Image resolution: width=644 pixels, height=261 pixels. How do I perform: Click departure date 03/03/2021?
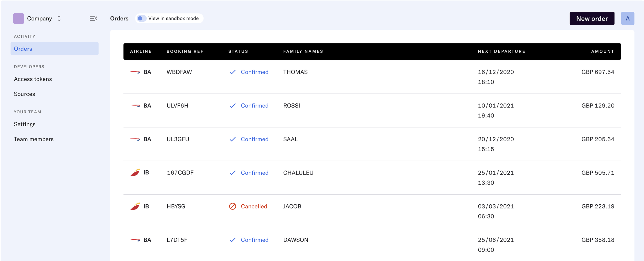tap(496, 206)
